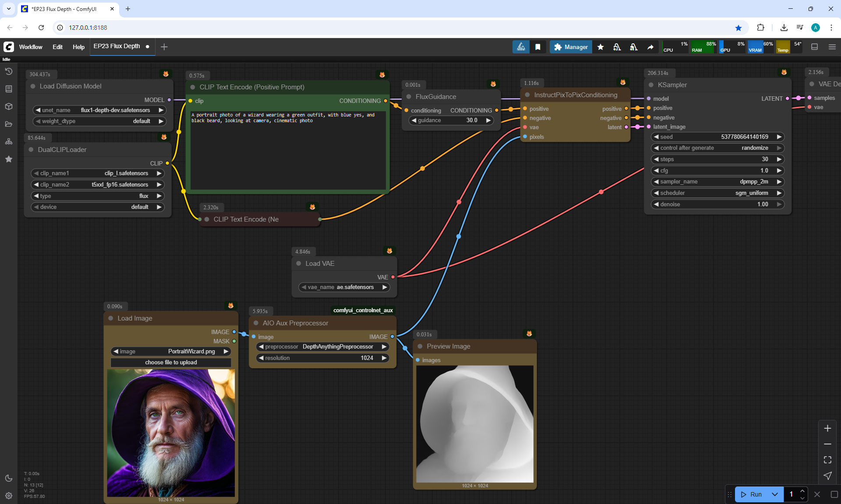Click the bookmark icon in top toolbar
Image resolution: width=841 pixels, height=504 pixels.
pos(538,47)
